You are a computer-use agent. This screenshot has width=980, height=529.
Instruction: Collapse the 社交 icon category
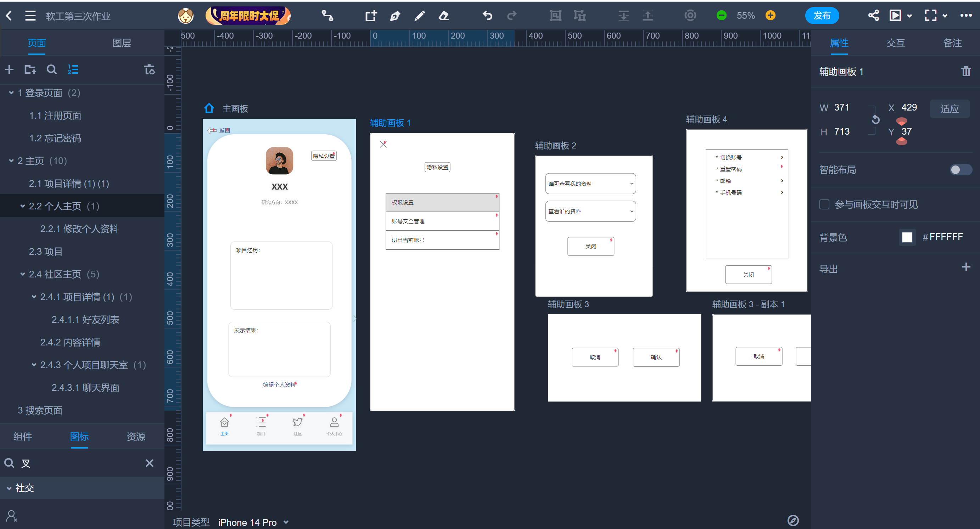coord(9,488)
